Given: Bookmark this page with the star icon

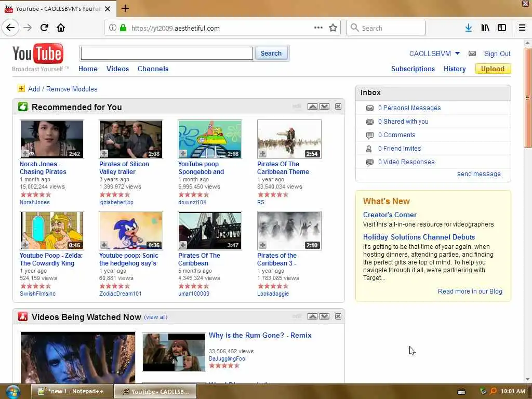Looking at the screenshot, I should tap(333, 28).
